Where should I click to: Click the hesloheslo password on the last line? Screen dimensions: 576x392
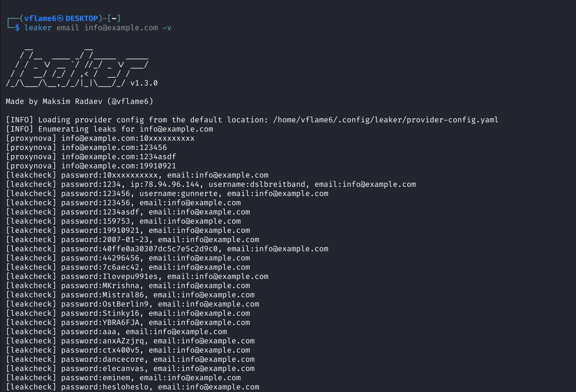pos(126,387)
